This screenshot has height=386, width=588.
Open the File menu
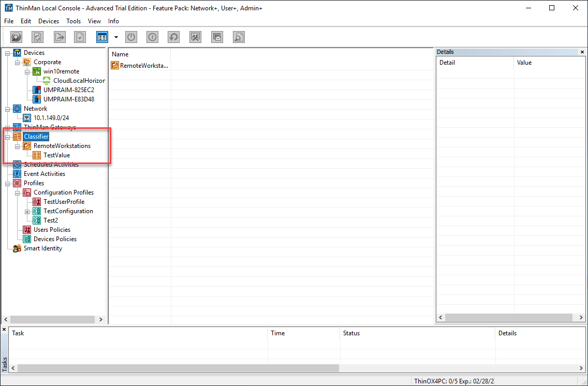(x=9, y=21)
